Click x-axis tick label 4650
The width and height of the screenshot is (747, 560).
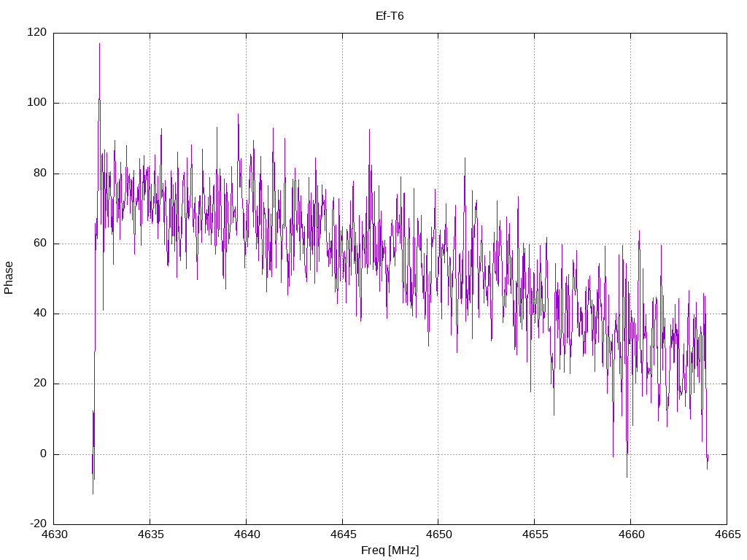pyautogui.click(x=438, y=534)
